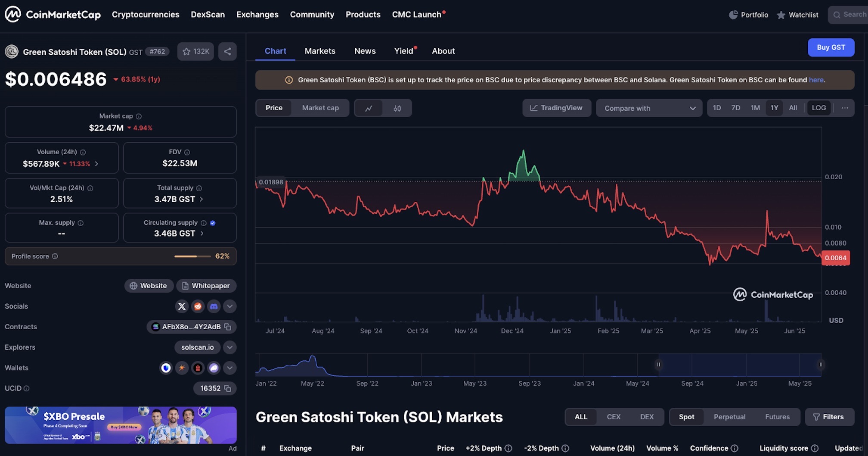
Task: Open chart more-options ellipsis icon
Action: coord(845,108)
